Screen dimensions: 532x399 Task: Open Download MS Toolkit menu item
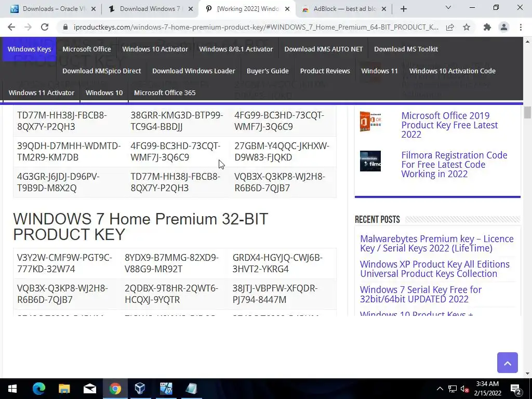[406, 49]
